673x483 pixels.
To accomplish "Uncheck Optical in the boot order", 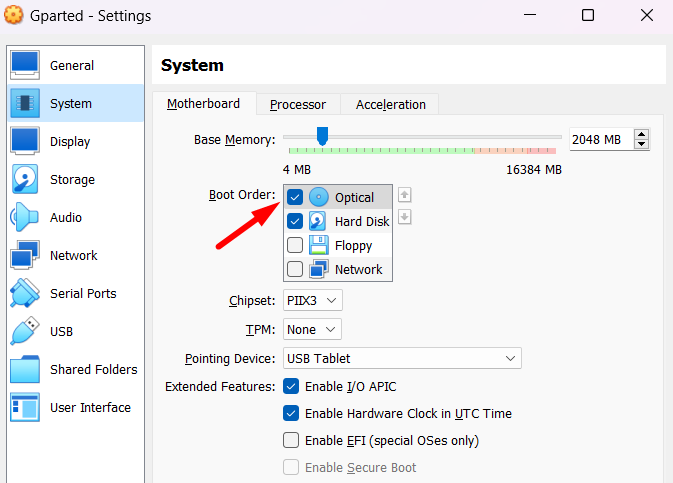I will 295,197.
